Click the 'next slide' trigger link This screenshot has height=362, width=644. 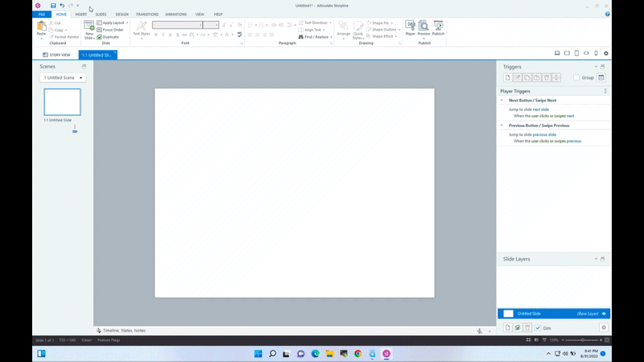point(541,109)
